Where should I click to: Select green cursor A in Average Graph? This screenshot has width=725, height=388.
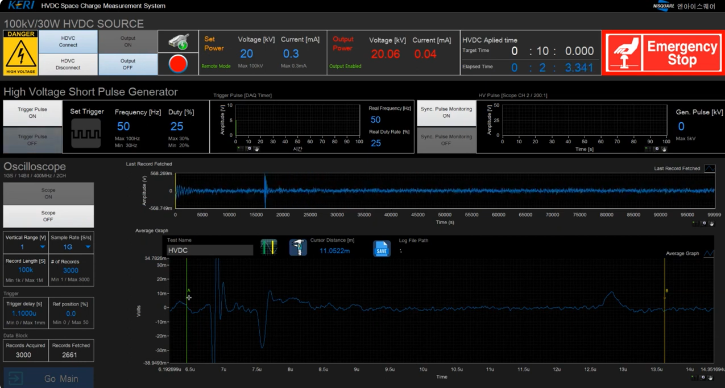pyautogui.click(x=187, y=310)
